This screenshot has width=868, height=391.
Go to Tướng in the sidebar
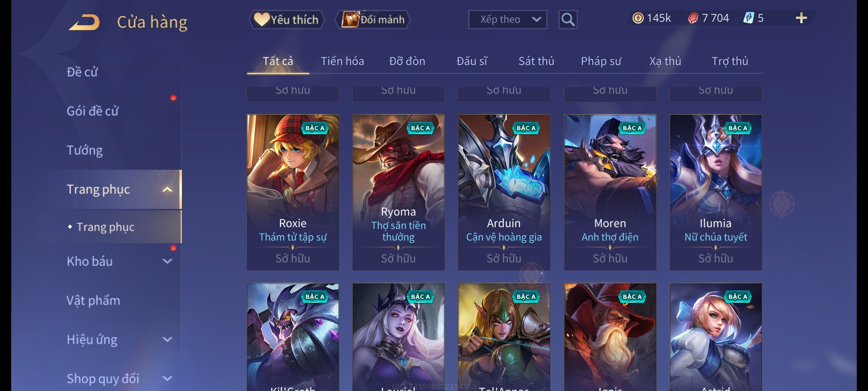point(85,150)
